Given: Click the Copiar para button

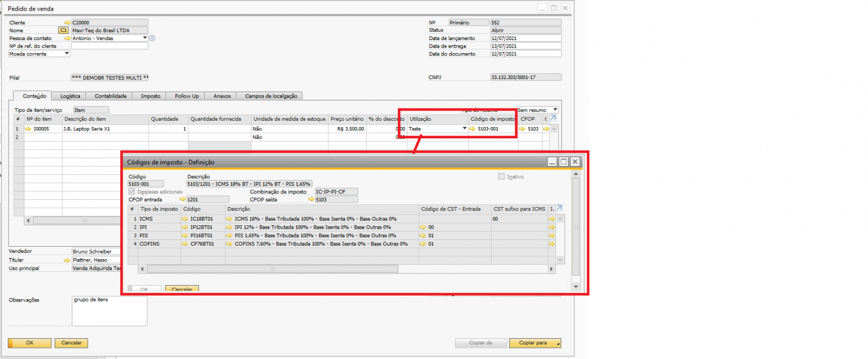Looking at the screenshot, I should 535,343.
